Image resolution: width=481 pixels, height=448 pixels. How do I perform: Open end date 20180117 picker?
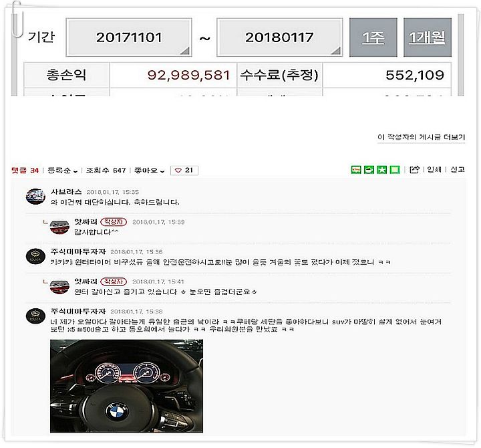(279, 37)
